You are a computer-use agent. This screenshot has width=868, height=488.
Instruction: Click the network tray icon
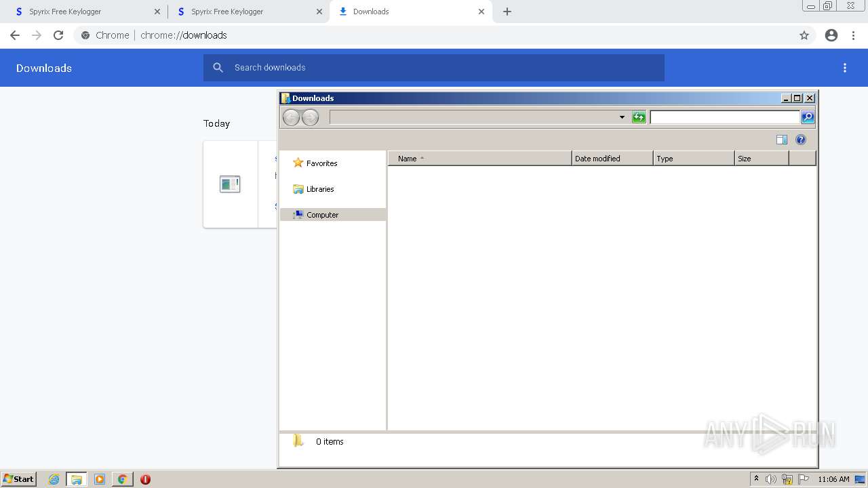click(787, 479)
